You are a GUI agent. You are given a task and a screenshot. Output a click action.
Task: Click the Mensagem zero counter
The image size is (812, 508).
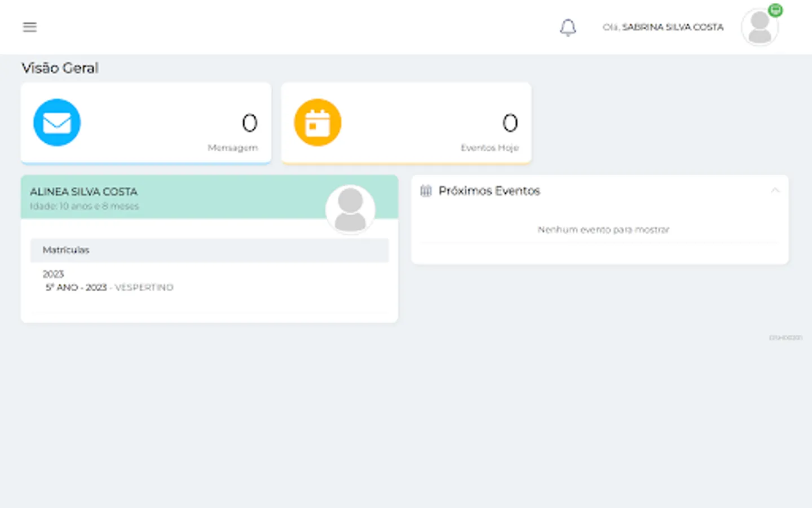pos(250,122)
